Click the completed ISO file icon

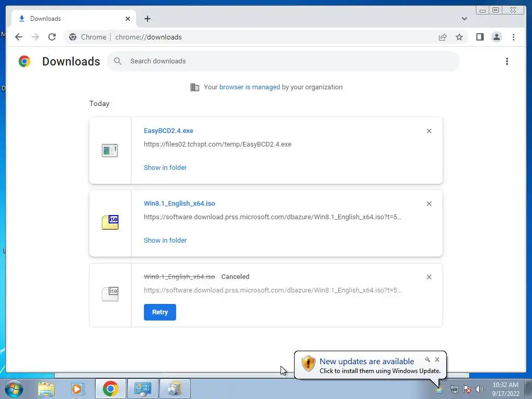coord(110,222)
